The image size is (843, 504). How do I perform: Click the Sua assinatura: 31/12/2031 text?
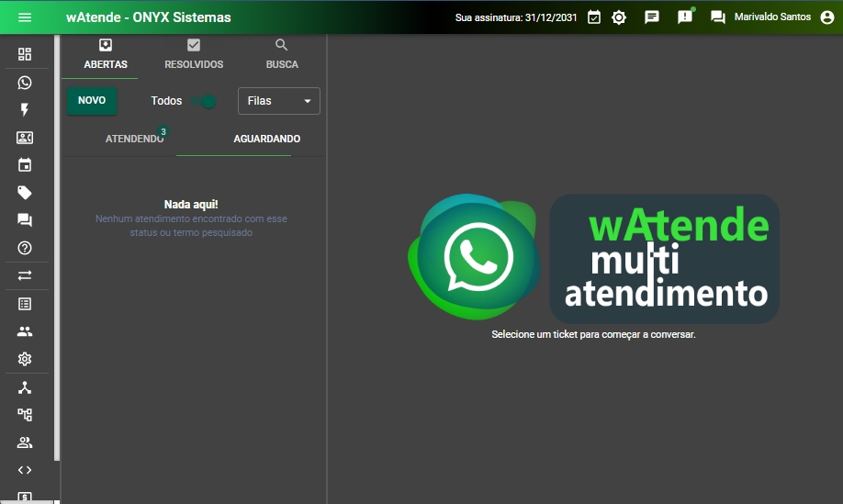pos(515,17)
